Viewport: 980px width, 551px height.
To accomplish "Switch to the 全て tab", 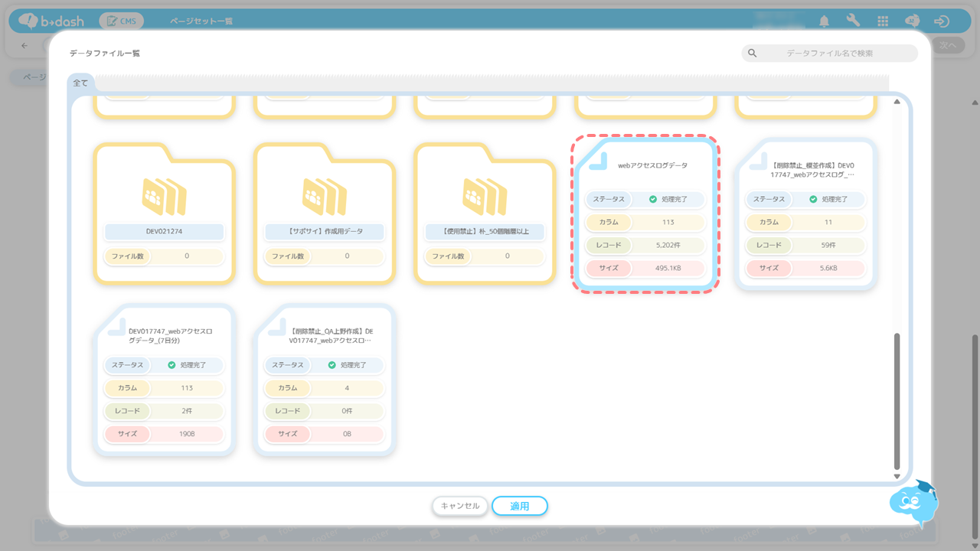I will (81, 83).
